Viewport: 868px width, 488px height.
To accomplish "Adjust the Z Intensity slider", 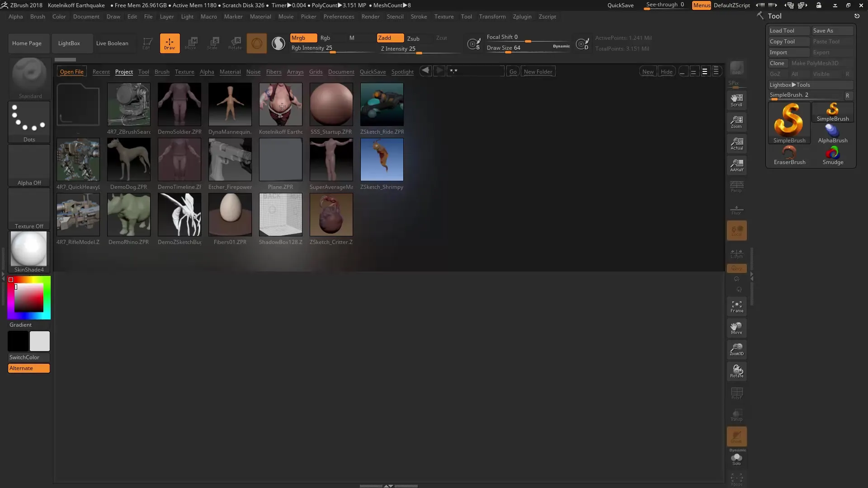I will [x=420, y=49].
